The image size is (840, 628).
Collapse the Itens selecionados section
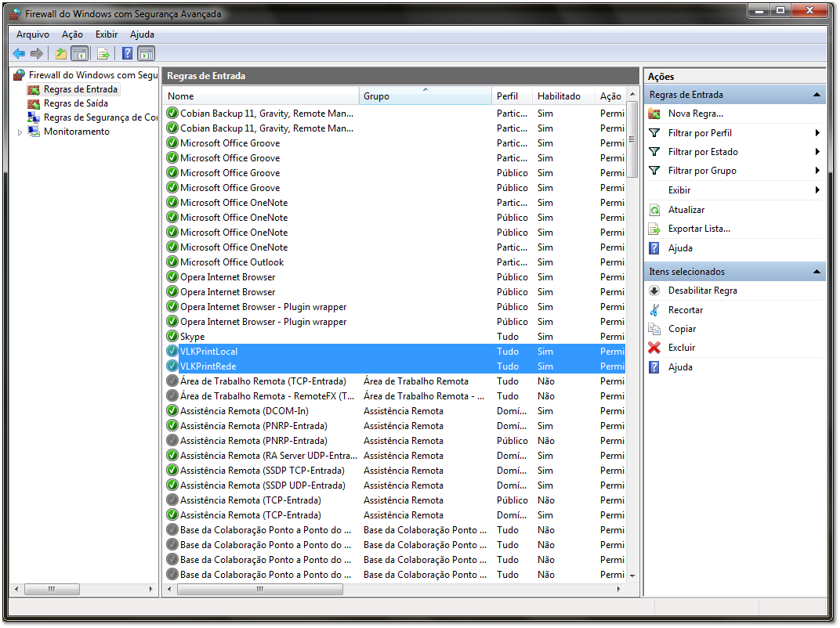817,272
